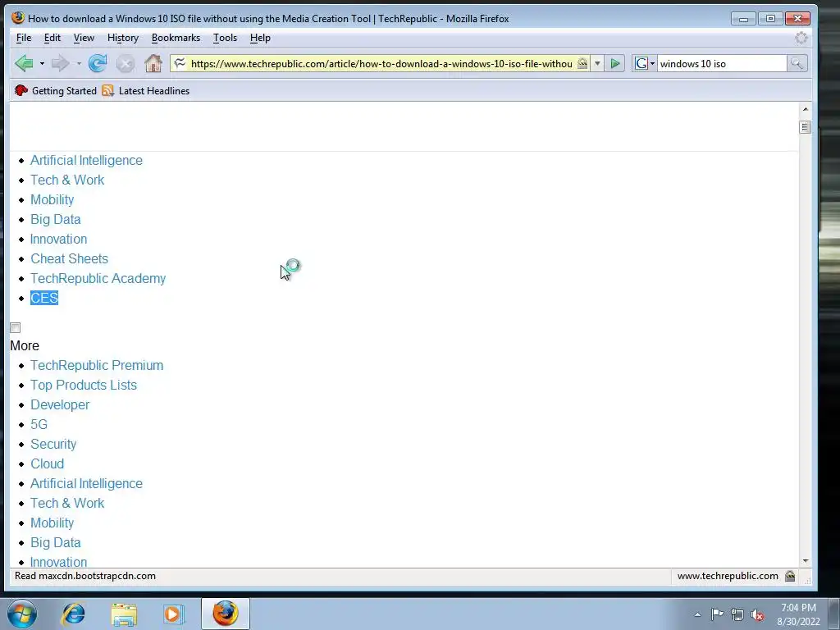Open the Bookmarks menu

[176, 38]
